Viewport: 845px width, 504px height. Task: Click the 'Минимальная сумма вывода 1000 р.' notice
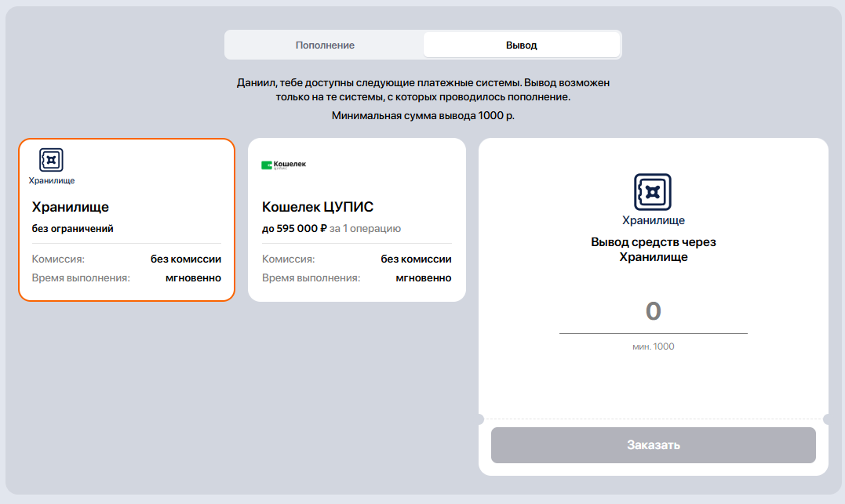pos(423,115)
